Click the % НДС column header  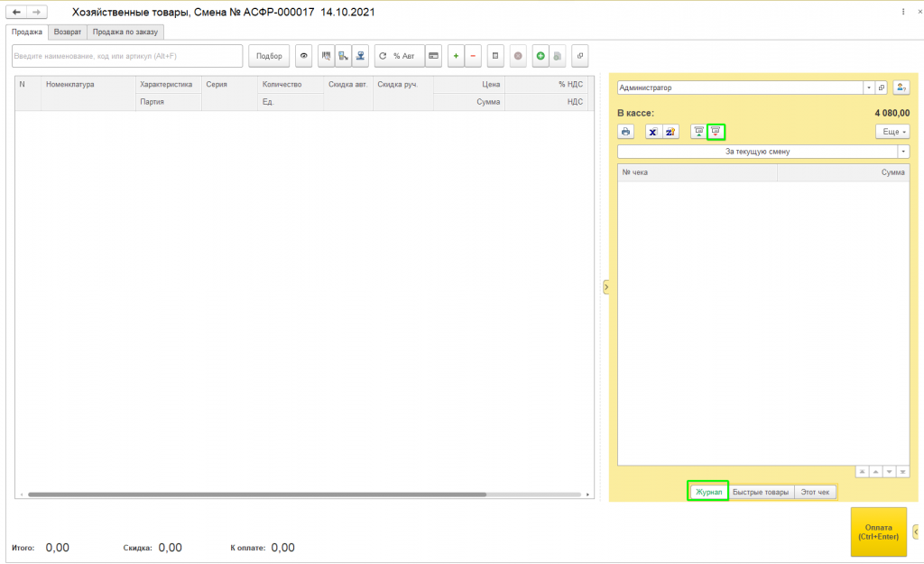(546, 84)
